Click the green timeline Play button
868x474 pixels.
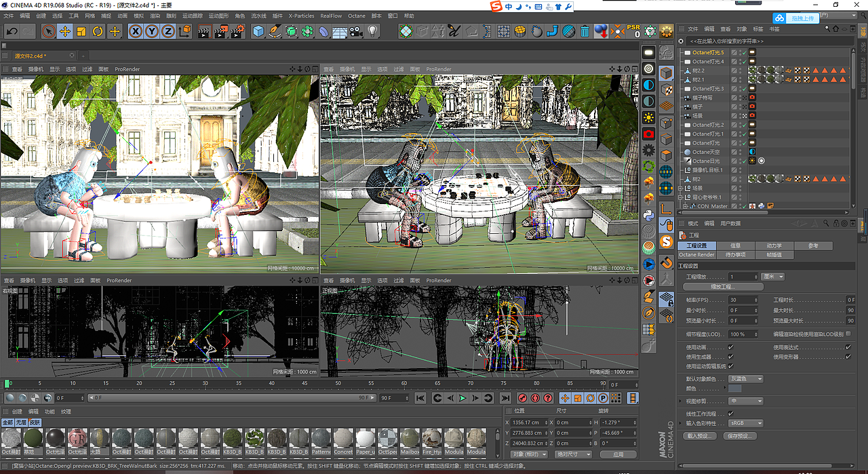[462, 398]
